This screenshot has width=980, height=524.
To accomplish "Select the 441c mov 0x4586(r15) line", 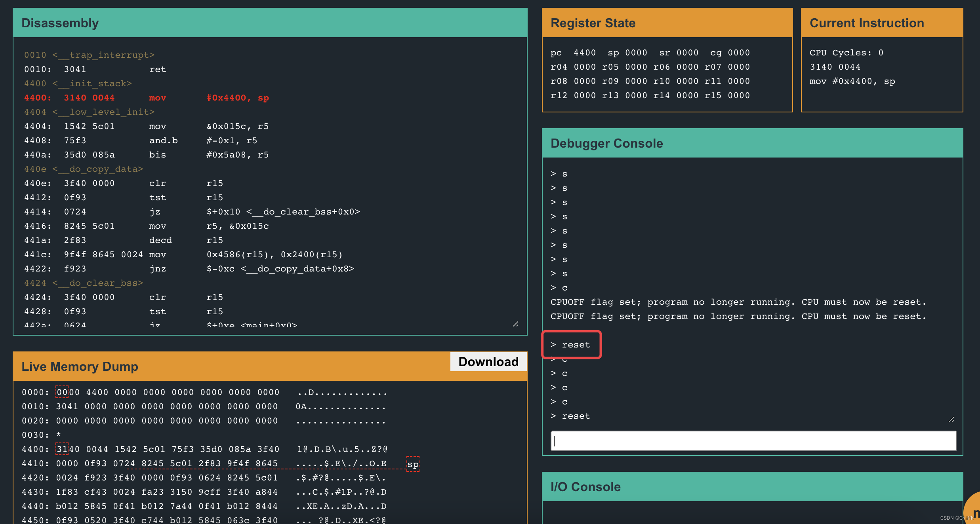I will point(183,254).
